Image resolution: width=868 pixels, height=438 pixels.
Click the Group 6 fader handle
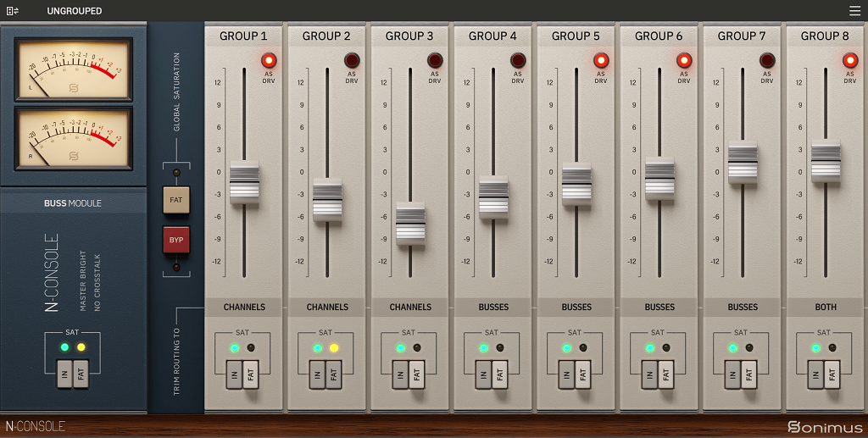click(x=659, y=178)
